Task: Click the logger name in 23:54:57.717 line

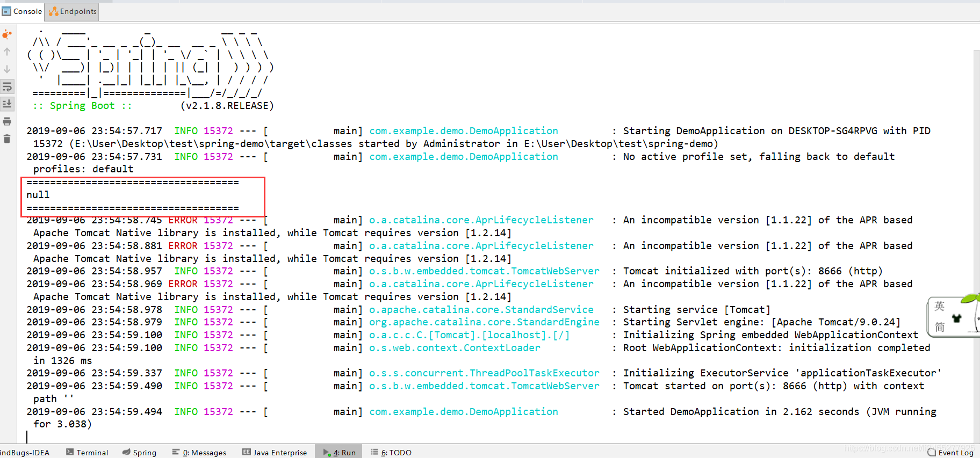Action: click(464, 131)
